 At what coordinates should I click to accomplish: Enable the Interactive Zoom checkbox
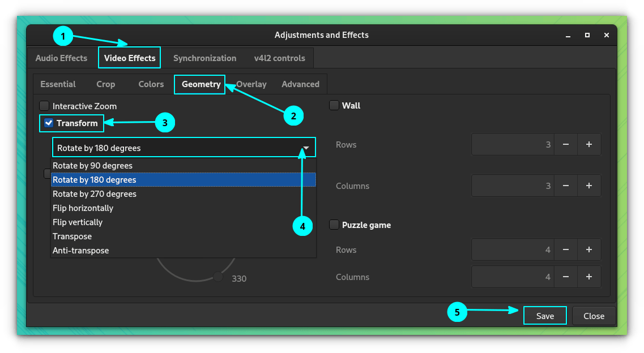pos(44,106)
